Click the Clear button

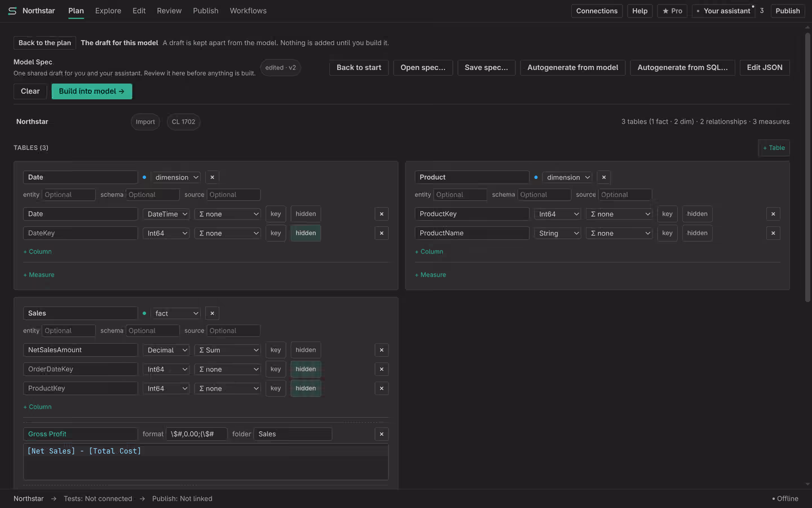(30, 91)
